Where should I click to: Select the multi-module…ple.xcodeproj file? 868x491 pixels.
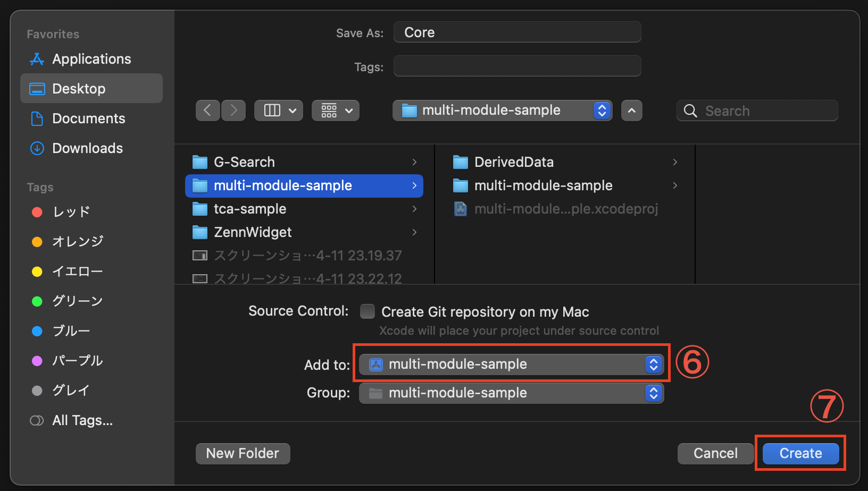565,209
